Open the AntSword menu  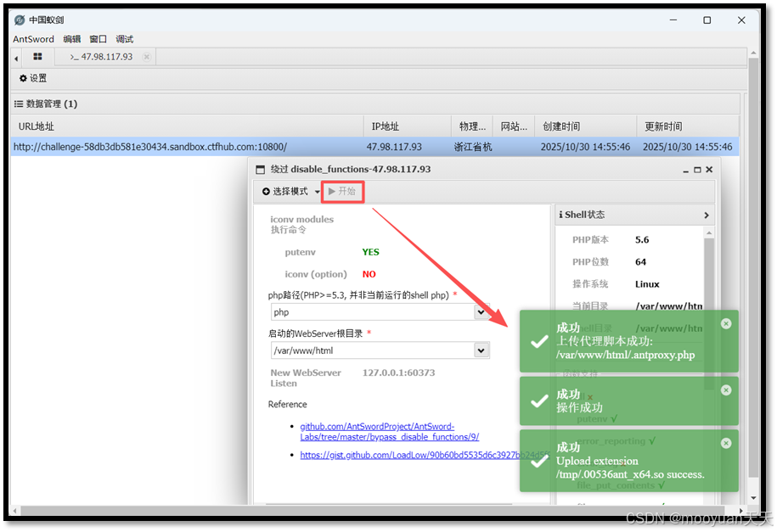pos(33,39)
